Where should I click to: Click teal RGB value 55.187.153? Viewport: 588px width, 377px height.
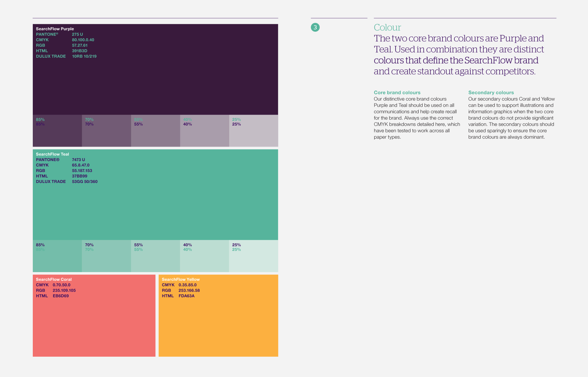point(82,171)
